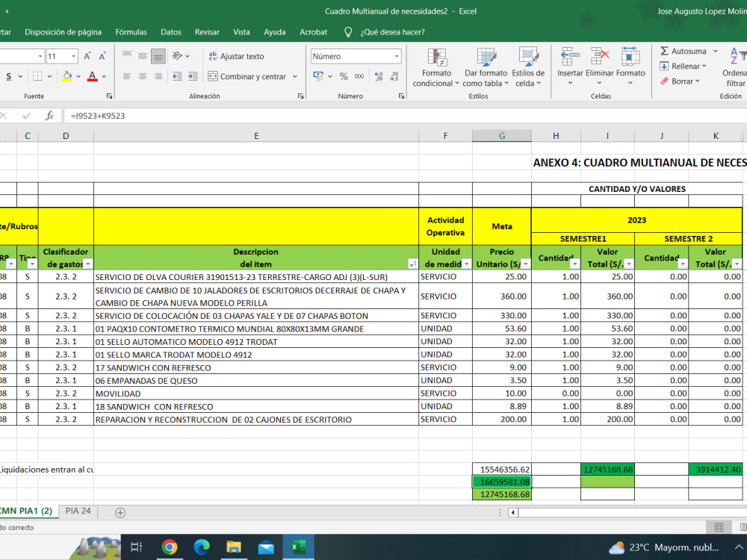The height and width of the screenshot is (560, 747).
Task: Open Datos ribbon tab
Action: 170,32
